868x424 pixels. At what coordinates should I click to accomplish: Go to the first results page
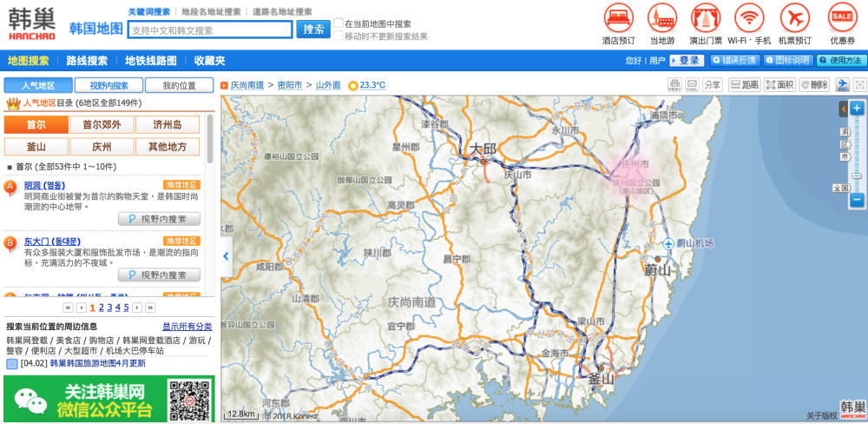click(68, 308)
